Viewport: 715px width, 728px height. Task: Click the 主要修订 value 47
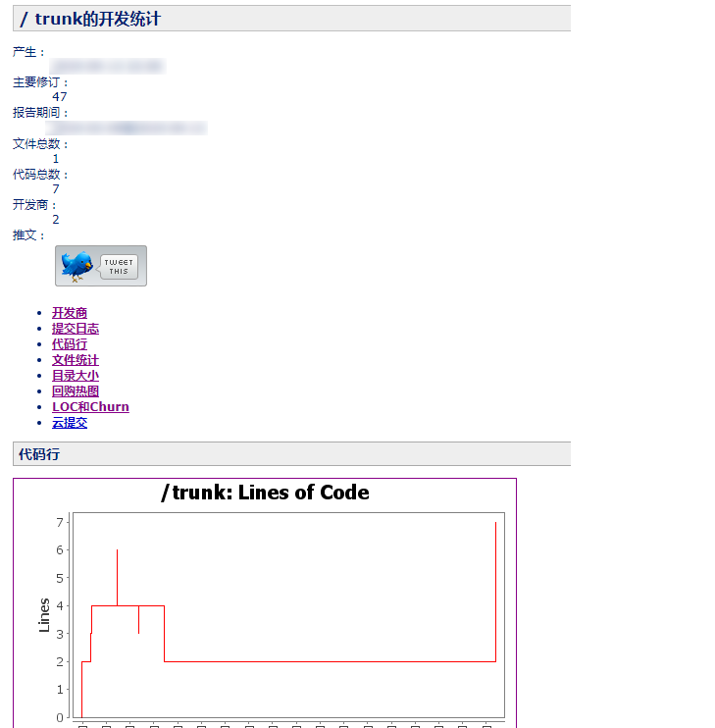pos(60,96)
